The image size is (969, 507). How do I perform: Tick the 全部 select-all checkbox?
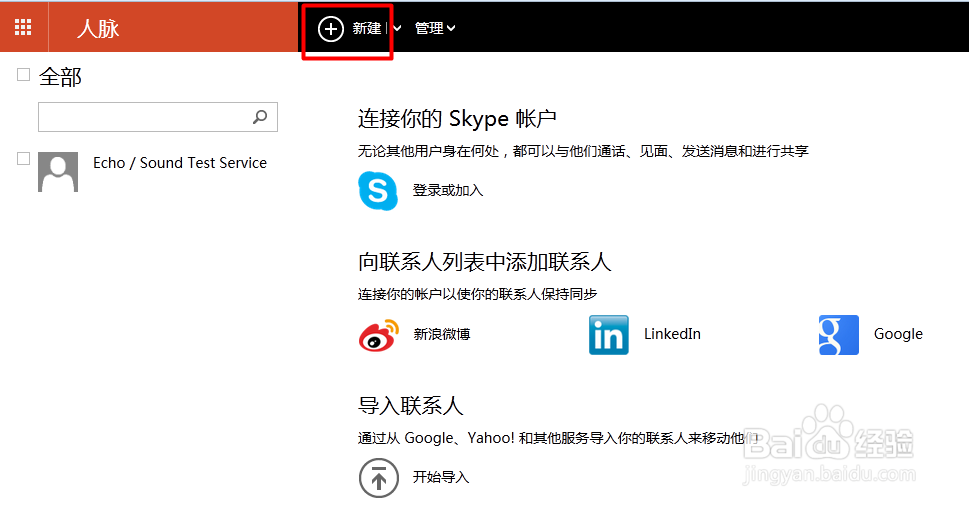(x=24, y=75)
